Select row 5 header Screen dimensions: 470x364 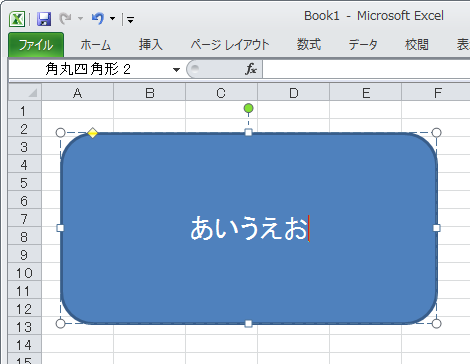pyautogui.click(x=25, y=182)
